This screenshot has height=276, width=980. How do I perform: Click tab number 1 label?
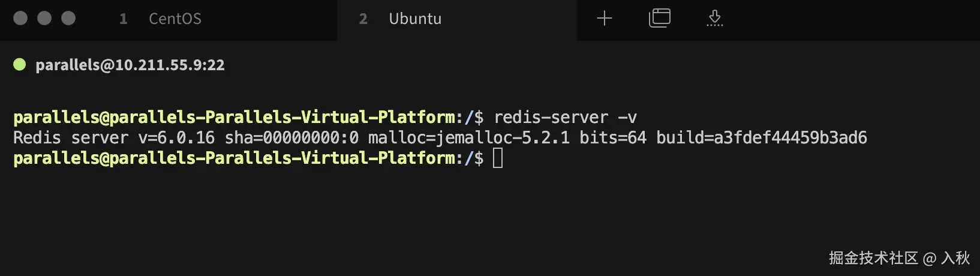[x=124, y=19]
